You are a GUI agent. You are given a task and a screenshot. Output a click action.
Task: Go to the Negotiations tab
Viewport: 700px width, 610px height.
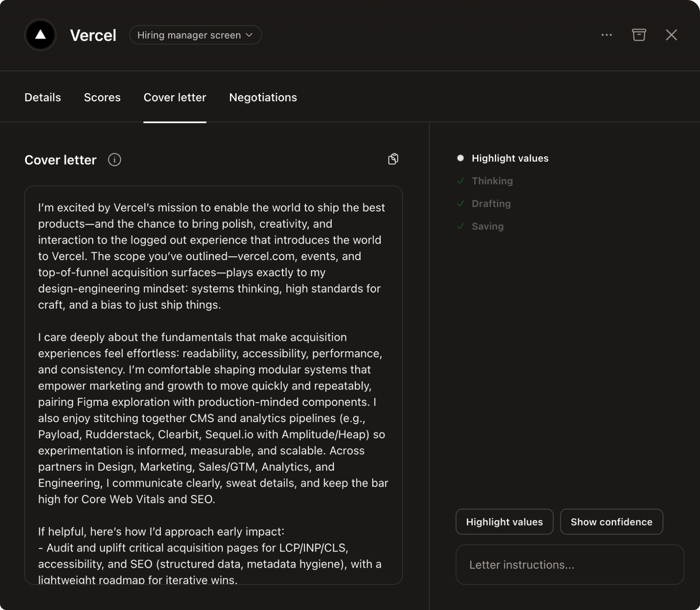click(x=263, y=98)
